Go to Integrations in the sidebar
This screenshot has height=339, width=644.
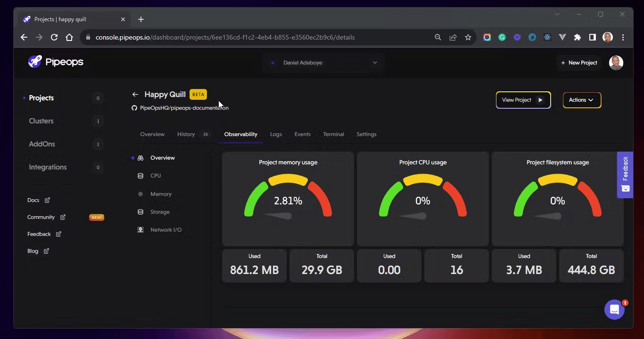pyautogui.click(x=48, y=167)
